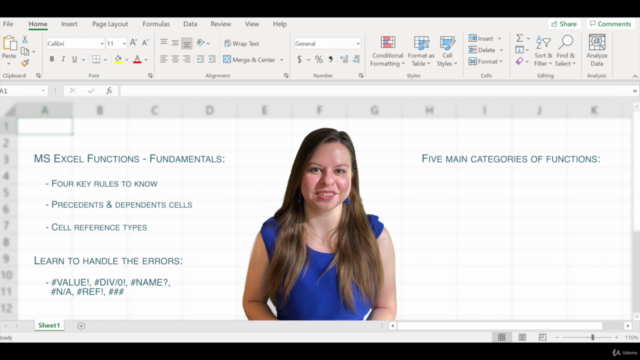Center text horizontally
Viewport: 640px width, 360px height.
coord(175,60)
